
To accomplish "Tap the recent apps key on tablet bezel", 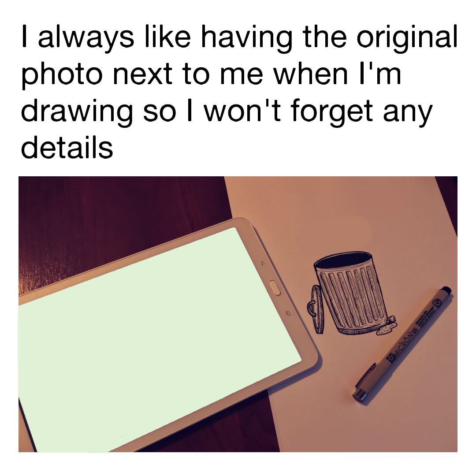I will (288, 312).
